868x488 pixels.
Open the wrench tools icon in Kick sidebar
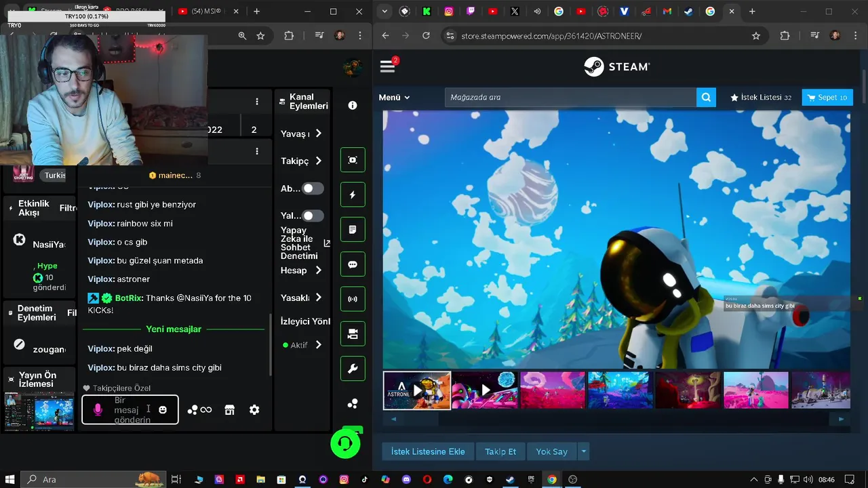pos(353,369)
